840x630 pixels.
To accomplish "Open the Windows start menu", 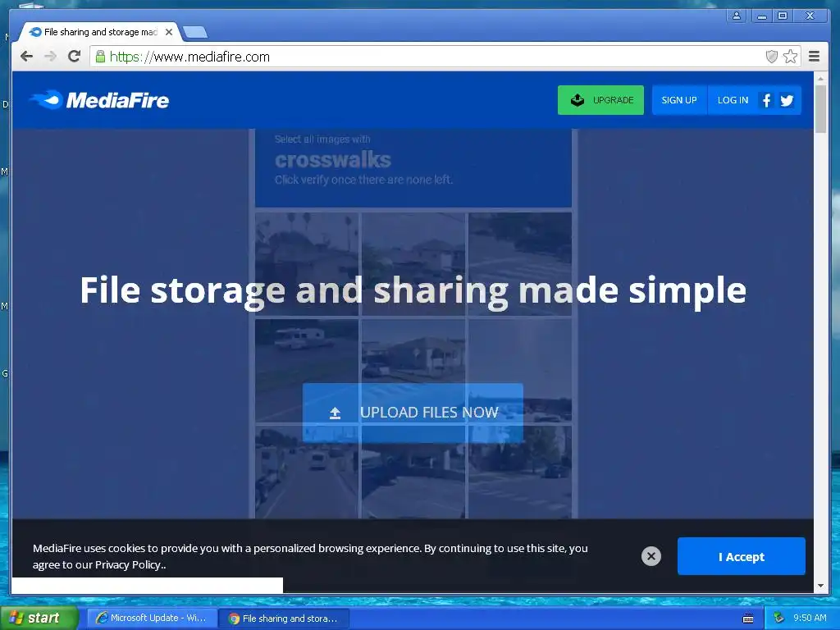I will pos(39,618).
